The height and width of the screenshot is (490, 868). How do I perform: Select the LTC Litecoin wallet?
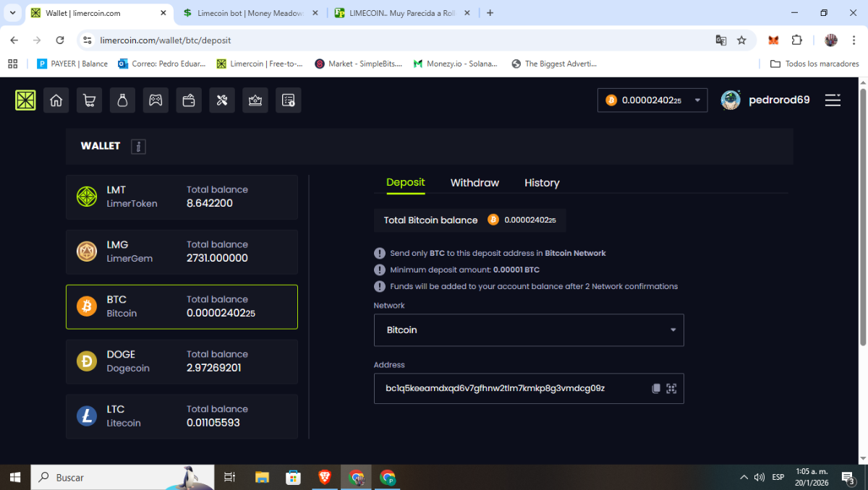click(182, 416)
